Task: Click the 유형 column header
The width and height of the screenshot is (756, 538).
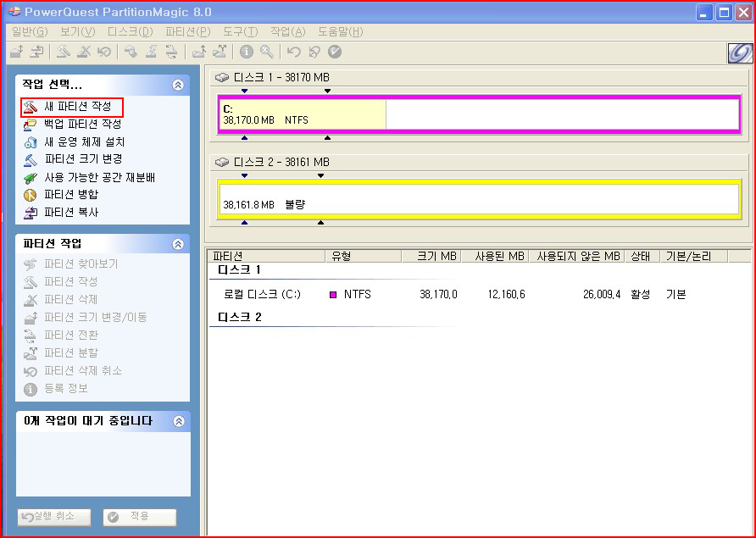Action: 364,256
